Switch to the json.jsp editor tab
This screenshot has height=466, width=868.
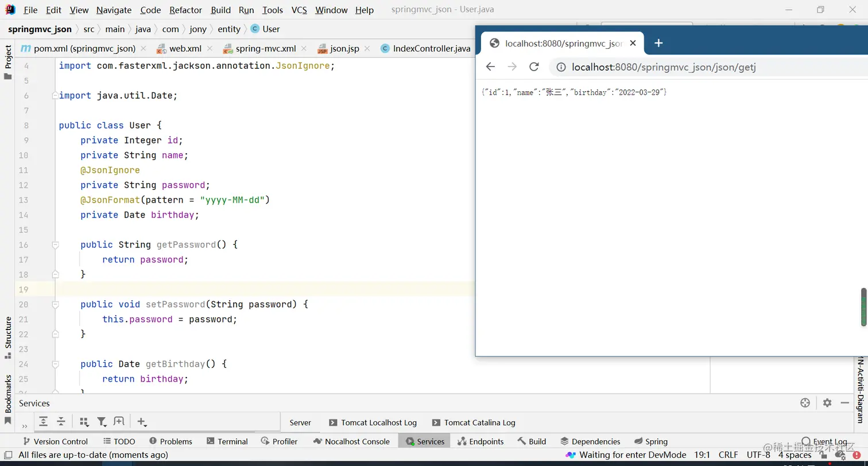tap(338, 48)
